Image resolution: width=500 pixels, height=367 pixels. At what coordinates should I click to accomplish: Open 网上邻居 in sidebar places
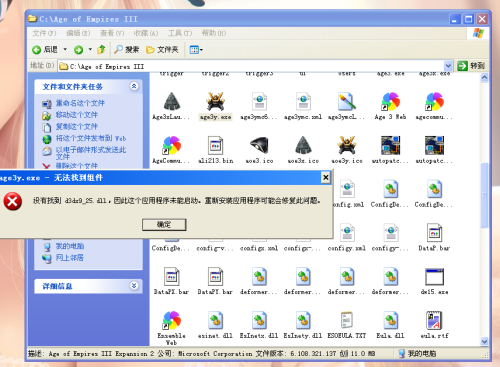click(x=70, y=257)
